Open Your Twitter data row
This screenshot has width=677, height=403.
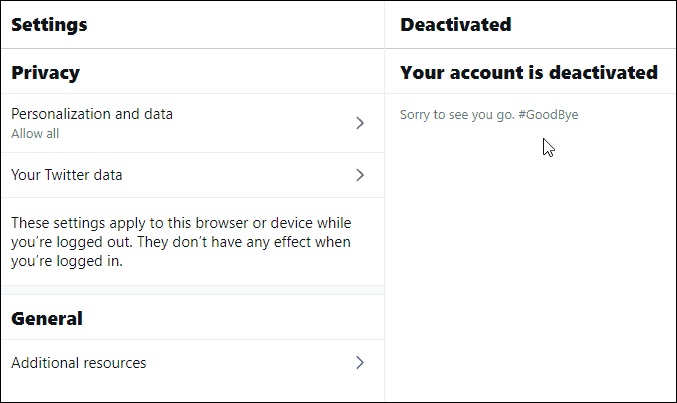[67, 175]
